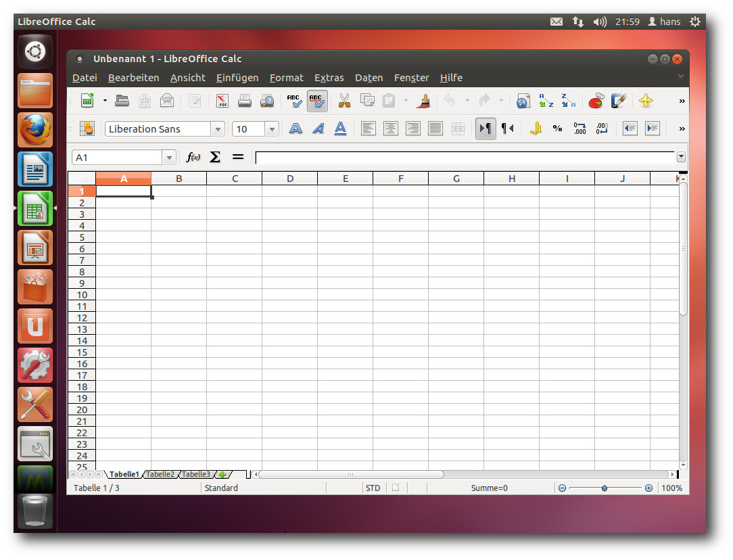This screenshot has height=560, width=733.
Task: Click the zoom slider handle in status bar
Action: point(605,488)
